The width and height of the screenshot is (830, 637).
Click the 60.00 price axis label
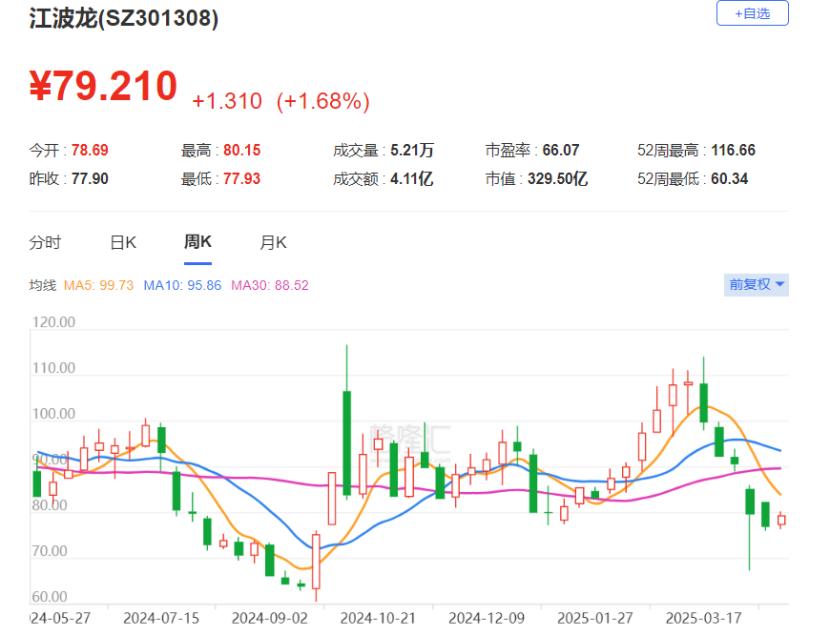point(50,597)
